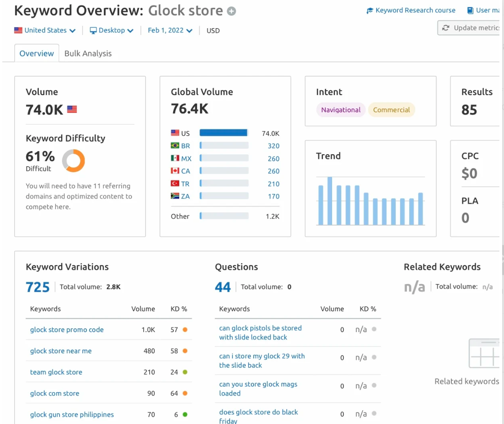504x424 pixels.
Task: Click the last bar in Trend chart
Action: coord(420,209)
